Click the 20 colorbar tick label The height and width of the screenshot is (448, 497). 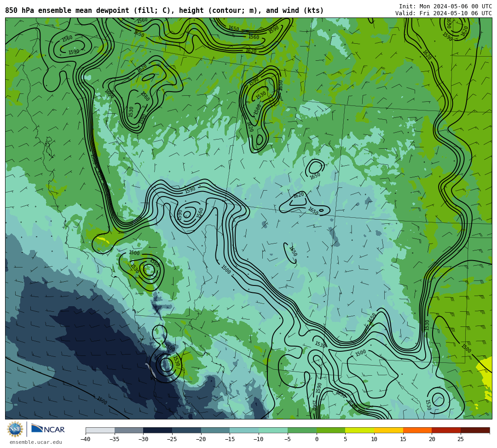pos(432,439)
